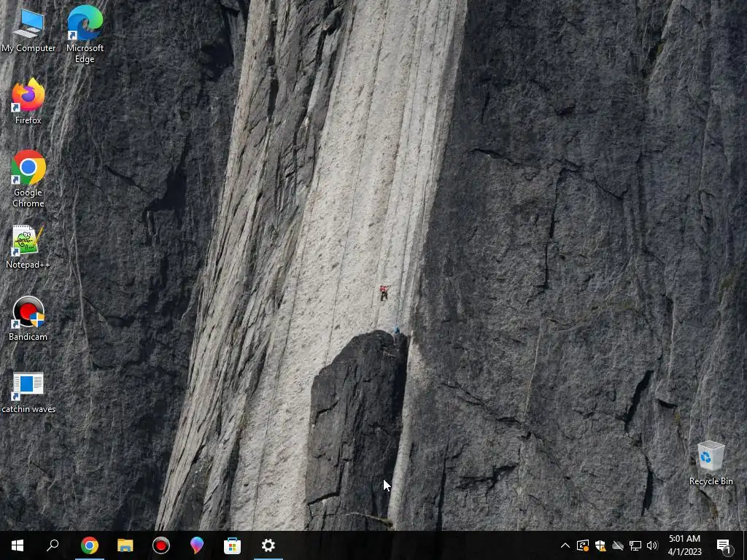Select the Firefox desktop shortcut
Image resolution: width=747 pixels, height=560 pixels.
pos(28,102)
